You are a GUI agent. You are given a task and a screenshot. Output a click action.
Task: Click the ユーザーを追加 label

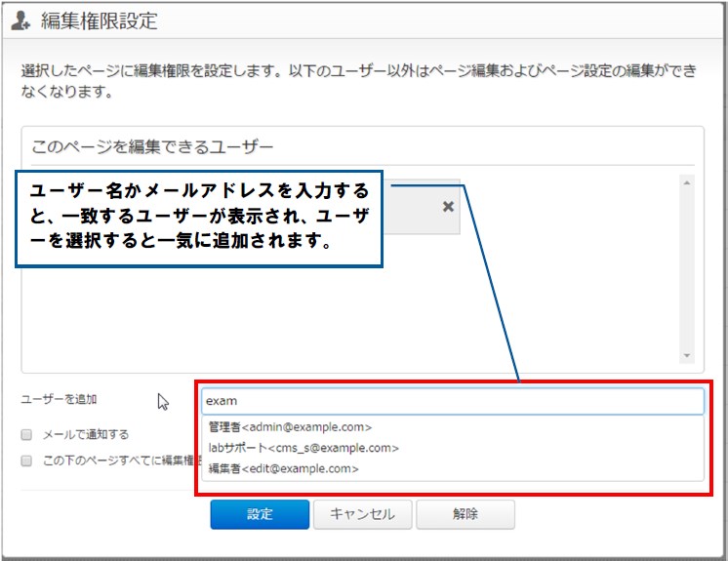point(59,399)
